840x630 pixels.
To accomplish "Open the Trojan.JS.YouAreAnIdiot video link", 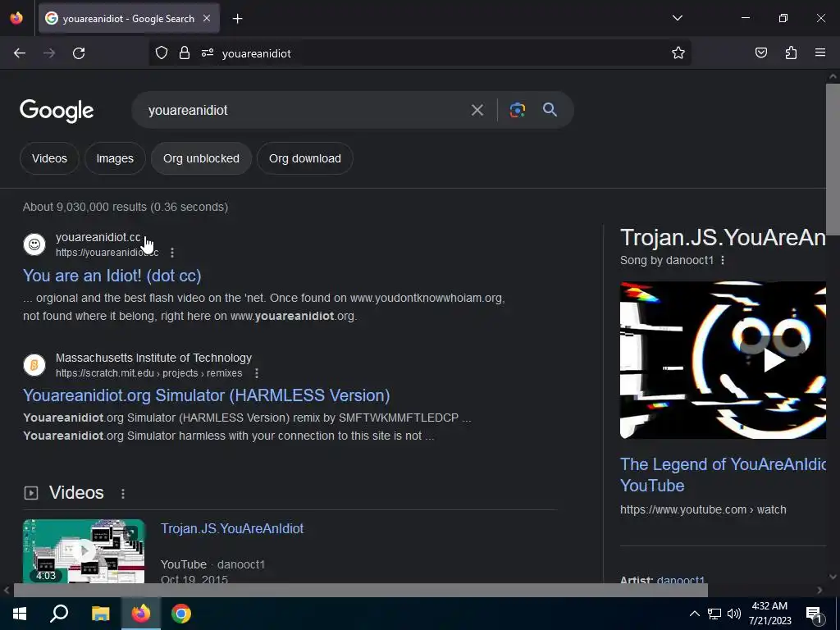I will 232,529.
